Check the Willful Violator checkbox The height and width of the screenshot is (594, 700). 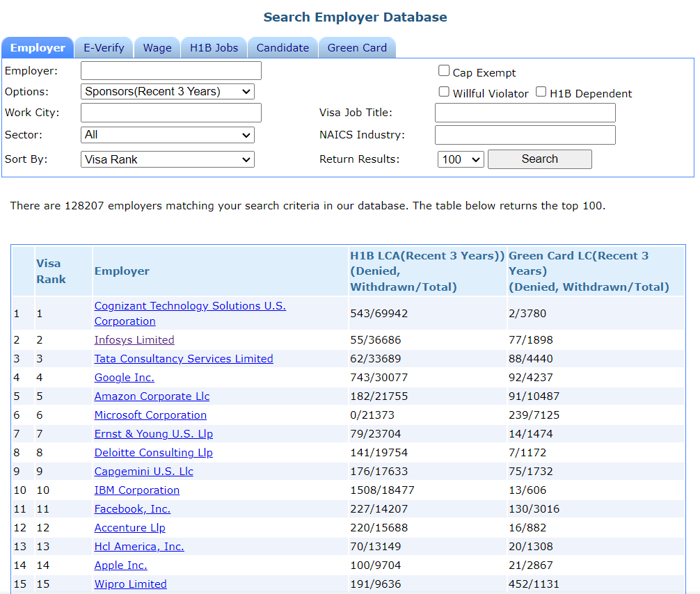(444, 92)
